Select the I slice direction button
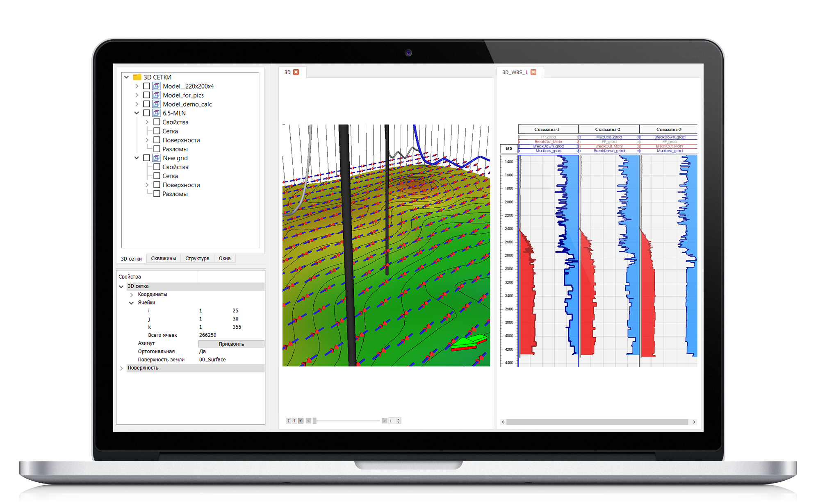818x504 pixels. click(x=288, y=421)
